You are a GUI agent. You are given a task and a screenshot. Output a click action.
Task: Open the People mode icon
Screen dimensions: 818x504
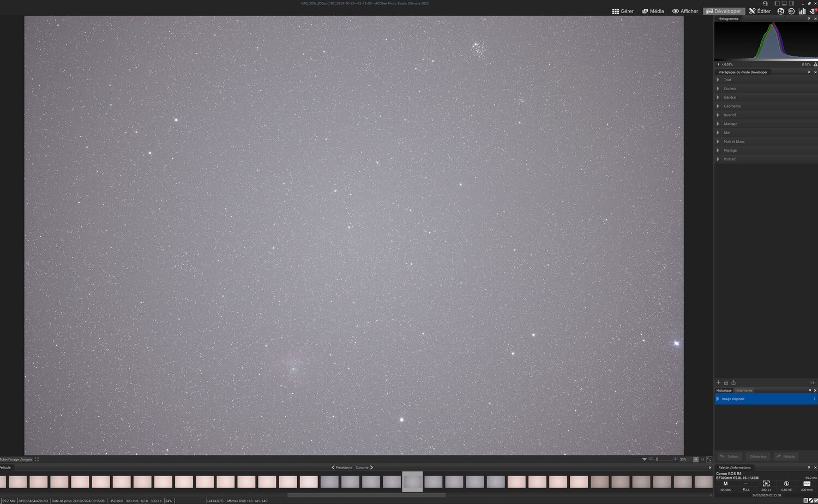[780, 11]
